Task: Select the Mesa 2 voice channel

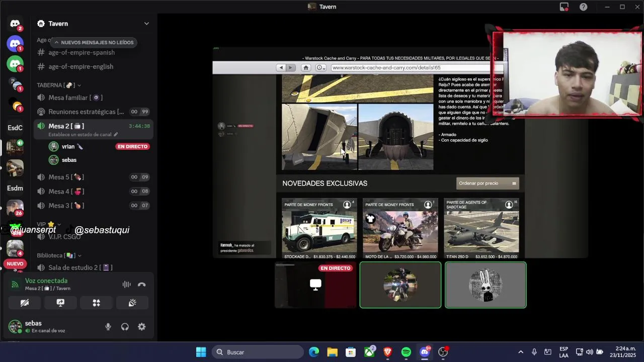Action: click(x=94, y=129)
